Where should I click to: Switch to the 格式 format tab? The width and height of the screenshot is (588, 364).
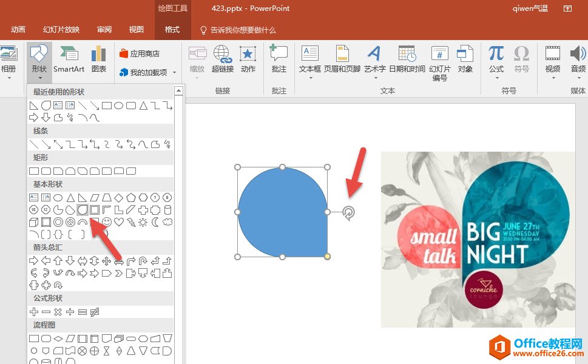(x=172, y=30)
